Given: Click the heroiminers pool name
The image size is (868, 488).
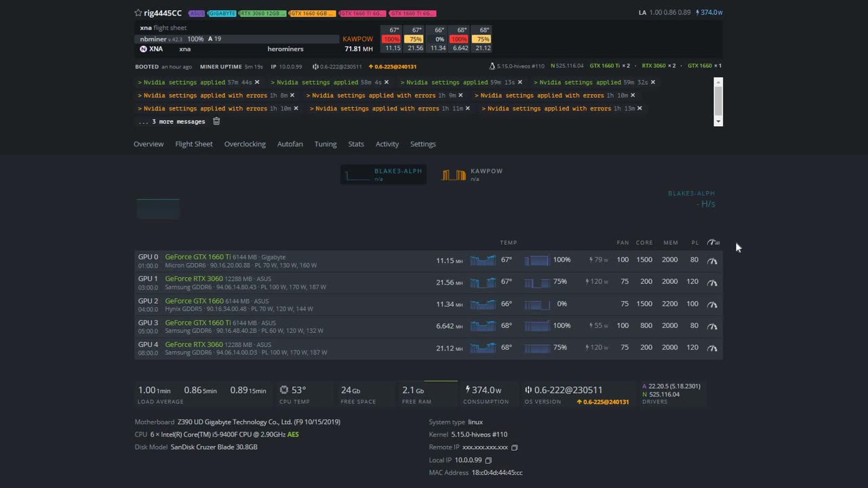Looking at the screenshot, I should tap(285, 49).
